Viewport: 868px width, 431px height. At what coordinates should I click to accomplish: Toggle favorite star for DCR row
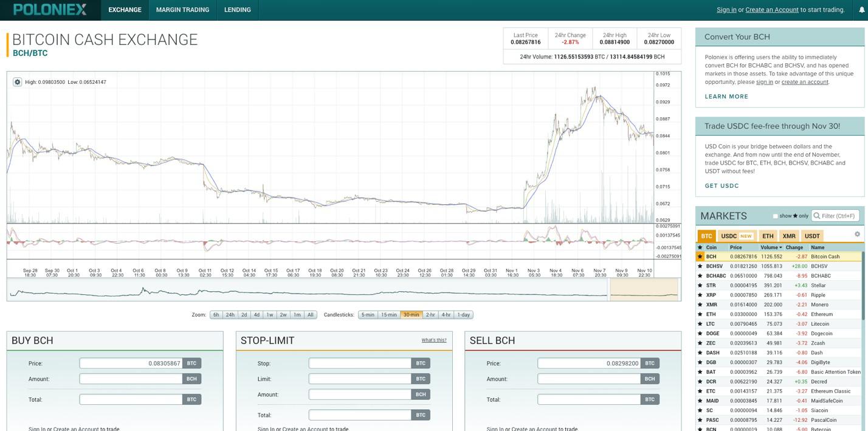point(700,382)
